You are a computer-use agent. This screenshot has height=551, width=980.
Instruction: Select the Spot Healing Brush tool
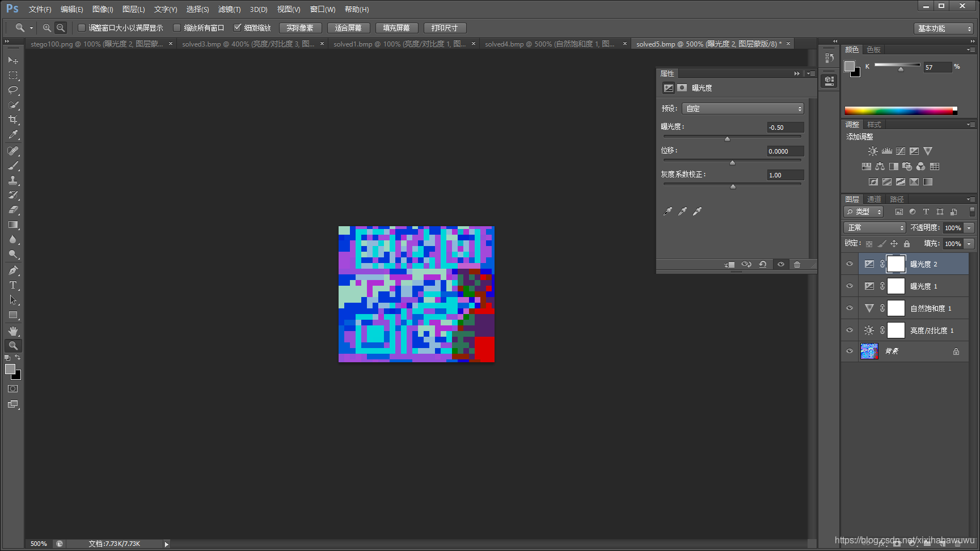13,151
